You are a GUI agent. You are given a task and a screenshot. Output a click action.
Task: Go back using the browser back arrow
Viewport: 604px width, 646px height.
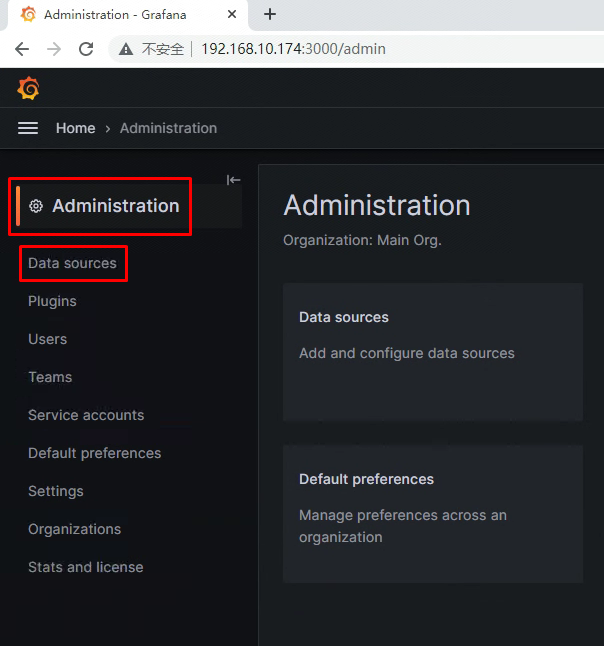22,49
